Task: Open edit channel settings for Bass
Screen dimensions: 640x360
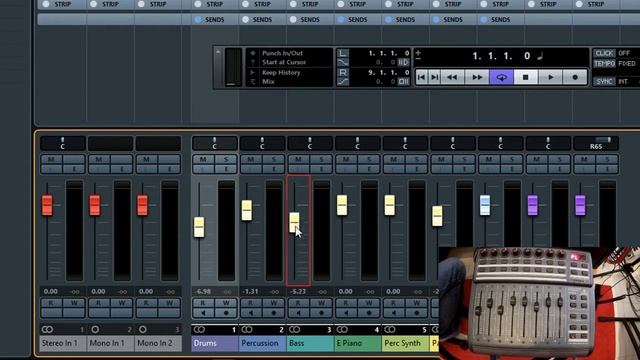Action: [x=321, y=169]
